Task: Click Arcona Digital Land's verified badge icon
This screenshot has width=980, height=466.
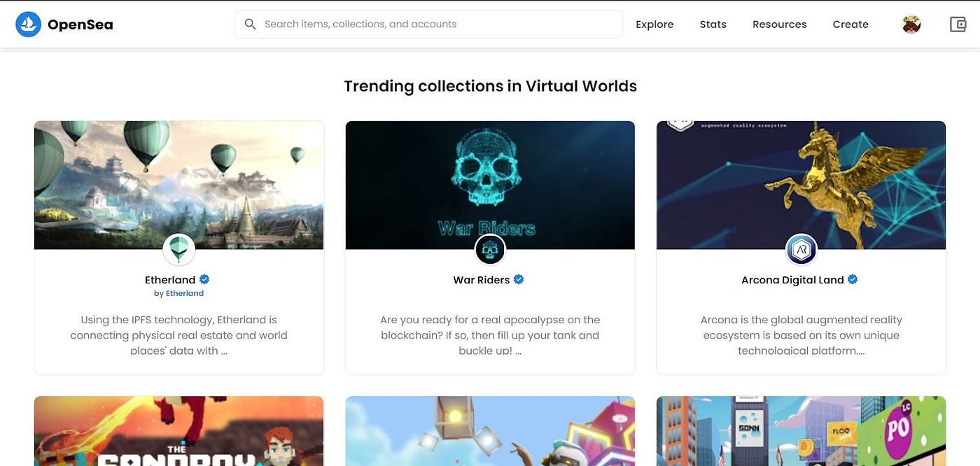Action: coord(853,279)
